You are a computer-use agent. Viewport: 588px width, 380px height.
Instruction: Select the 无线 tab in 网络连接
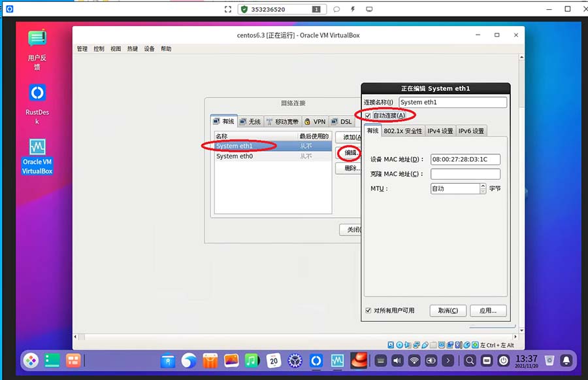coord(250,122)
